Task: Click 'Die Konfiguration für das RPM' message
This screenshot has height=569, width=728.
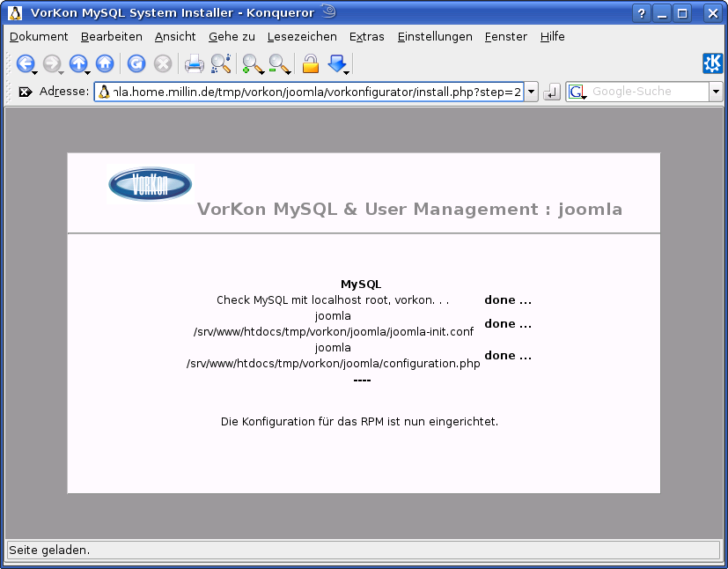Action: point(359,422)
